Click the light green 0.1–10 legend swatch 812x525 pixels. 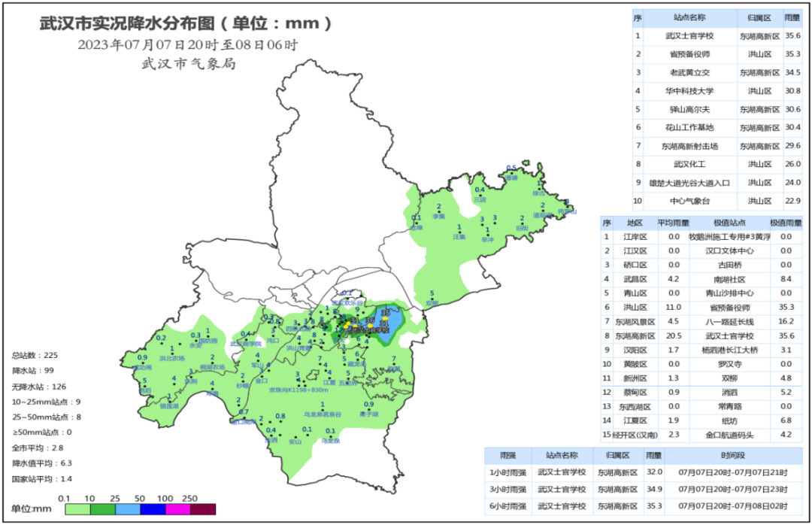pos(77,508)
